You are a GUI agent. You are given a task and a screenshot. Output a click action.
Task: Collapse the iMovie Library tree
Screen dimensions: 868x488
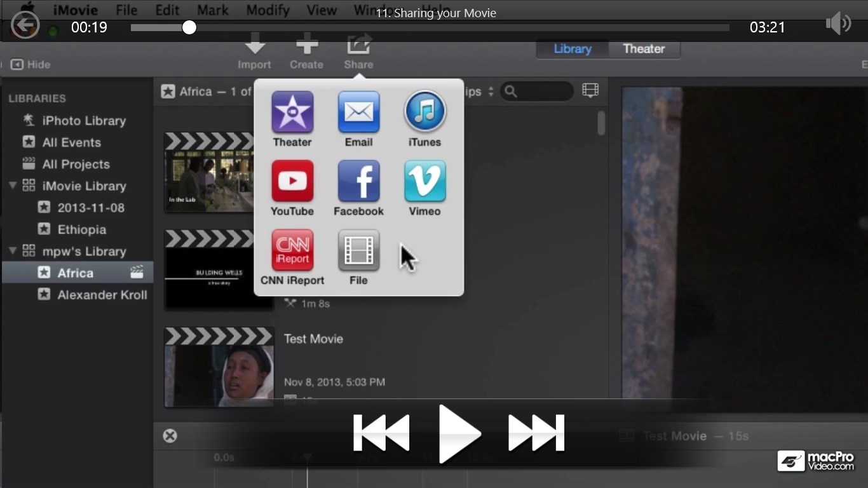[12, 186]
